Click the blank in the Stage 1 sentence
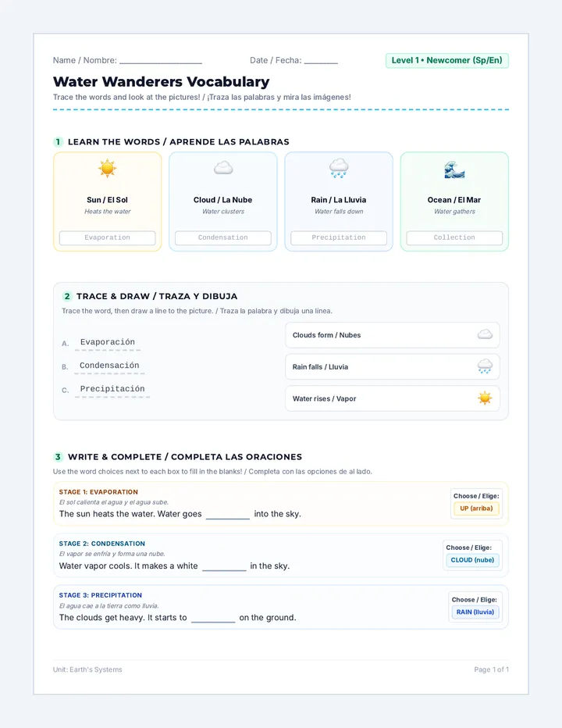The width and height of the screenshot is (562, 728). [228, 515]
